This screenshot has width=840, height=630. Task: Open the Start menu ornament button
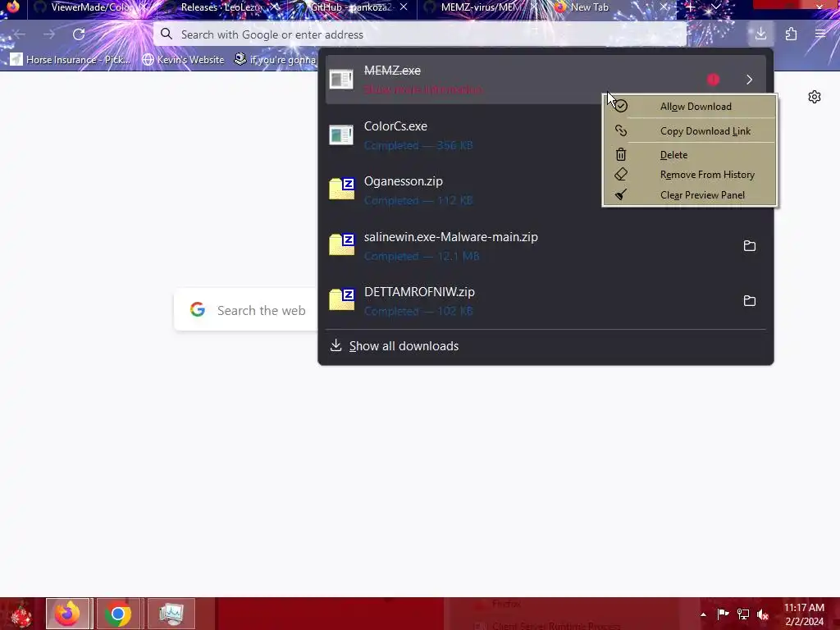[x=21, y=614]
